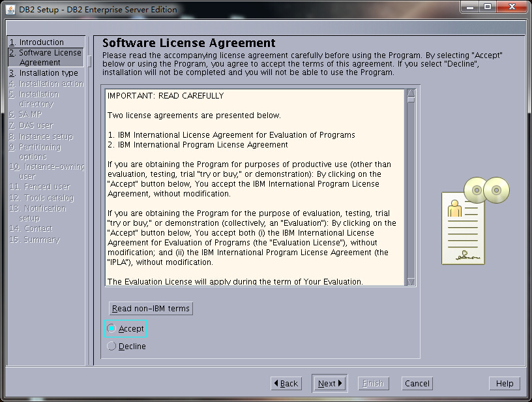Click the disabled Finish button
This screenshot has width=532, height=402.
373,383
